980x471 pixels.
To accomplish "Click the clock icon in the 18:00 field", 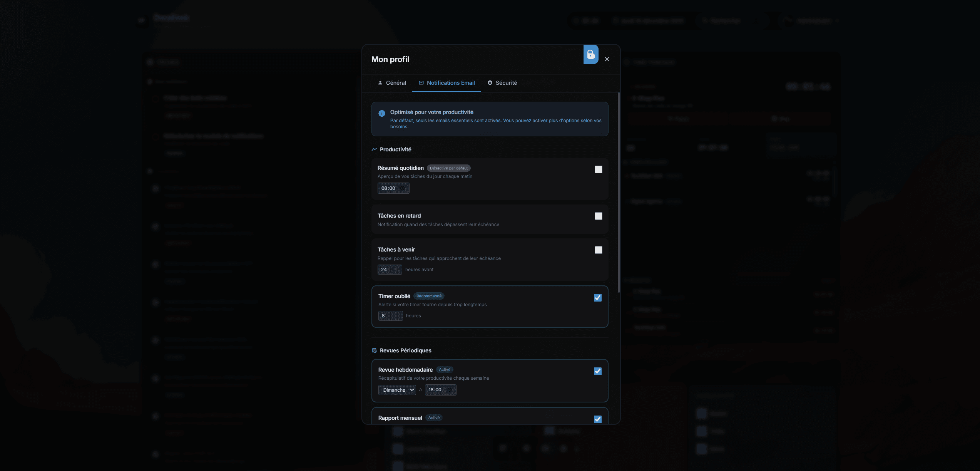I will pos(450,390).
